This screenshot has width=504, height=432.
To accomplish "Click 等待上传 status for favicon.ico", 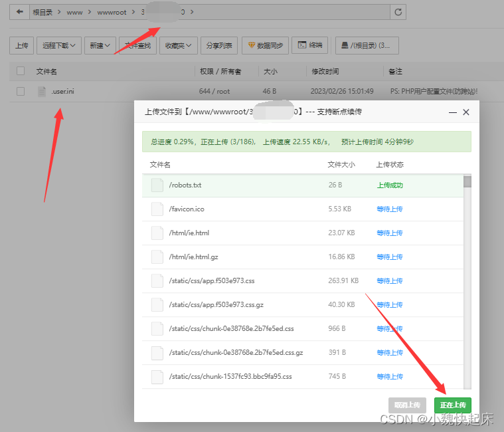I will click(390, 209).
